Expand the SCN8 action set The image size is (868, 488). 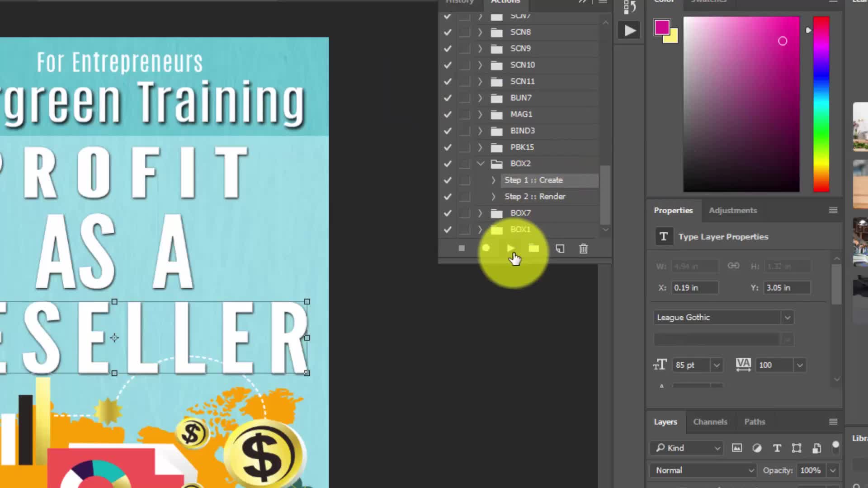tap(480, 32)
